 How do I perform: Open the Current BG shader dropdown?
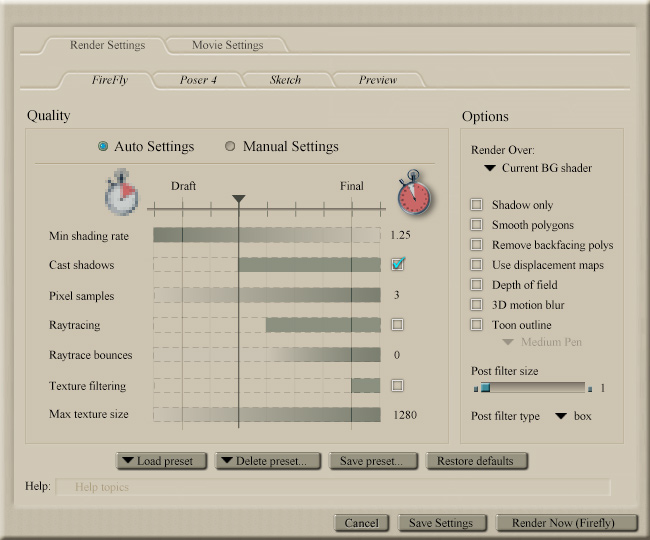pos(538,168)
